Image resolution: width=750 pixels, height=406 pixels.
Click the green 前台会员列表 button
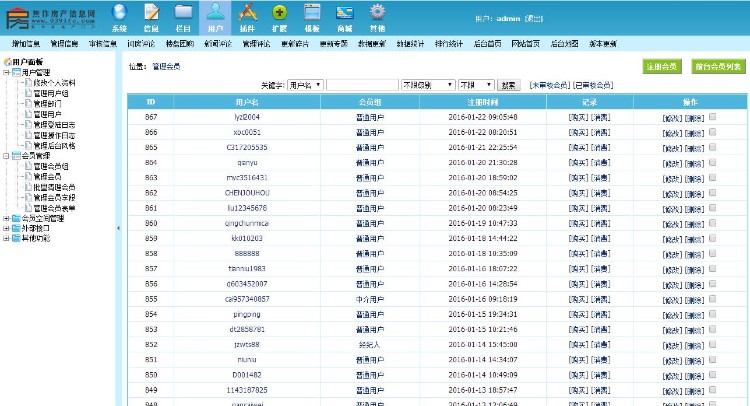(718, 66)
